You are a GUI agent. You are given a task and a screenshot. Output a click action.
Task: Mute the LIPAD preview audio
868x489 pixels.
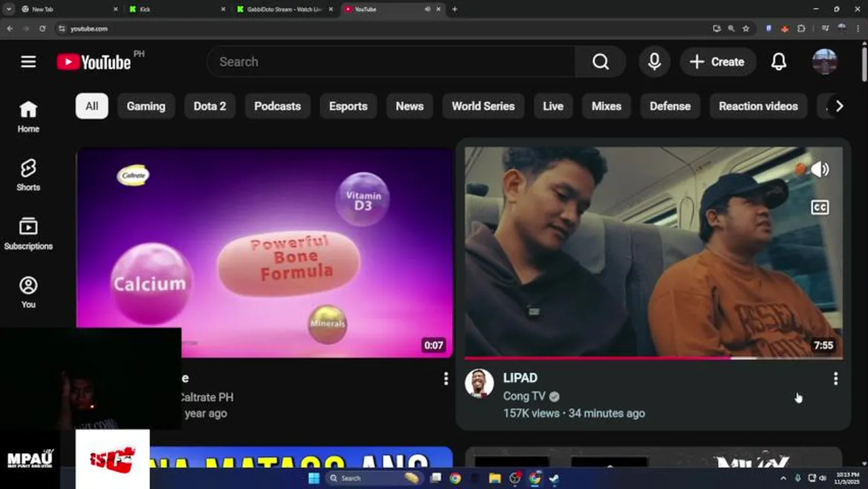[820, 170]
